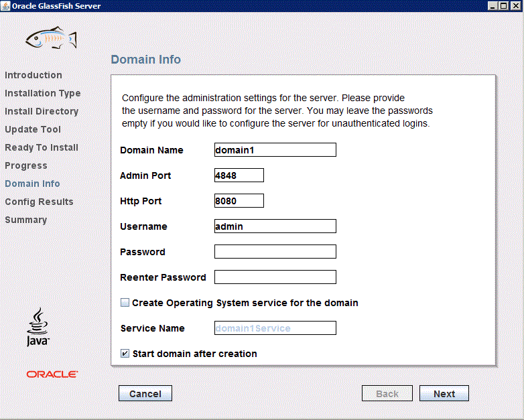
Task: Click the Service Name label
Action: (152, 328)
